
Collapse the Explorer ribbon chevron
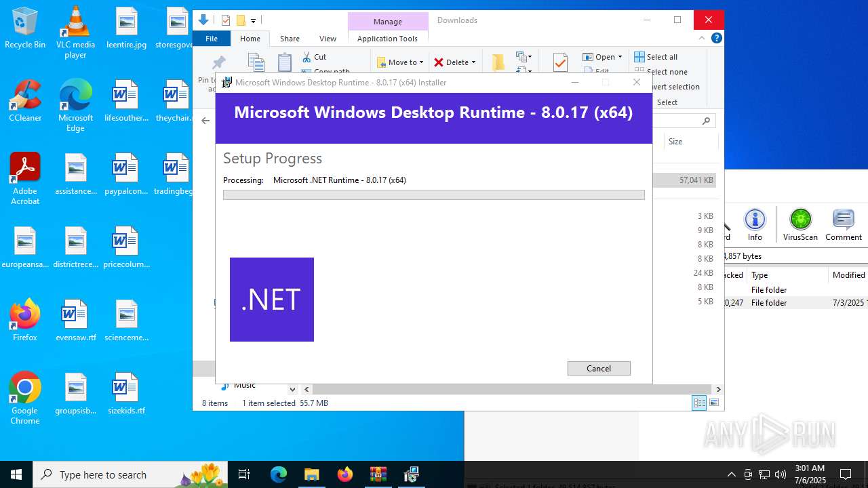(x=702, y=38)
